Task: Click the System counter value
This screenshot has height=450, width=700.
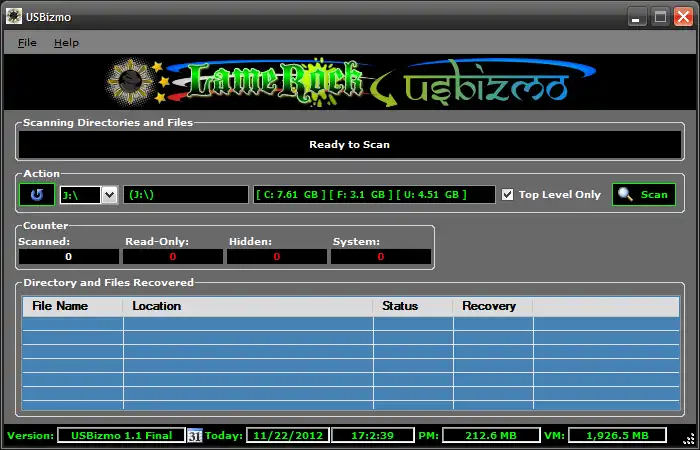Action: click(x=381, y=257)
